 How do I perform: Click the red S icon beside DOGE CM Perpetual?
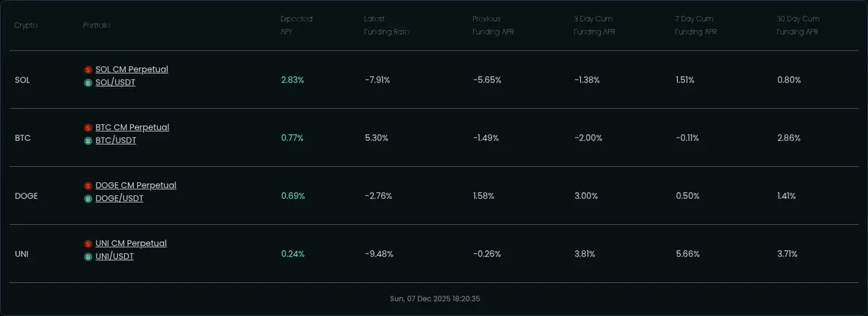click(88, 185)
